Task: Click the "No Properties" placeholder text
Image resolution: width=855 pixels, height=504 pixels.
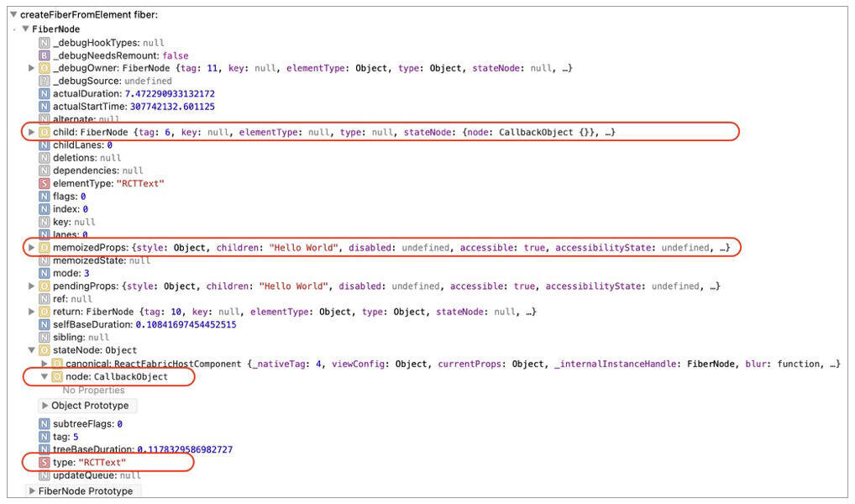Action: click(x=93, y=391)
